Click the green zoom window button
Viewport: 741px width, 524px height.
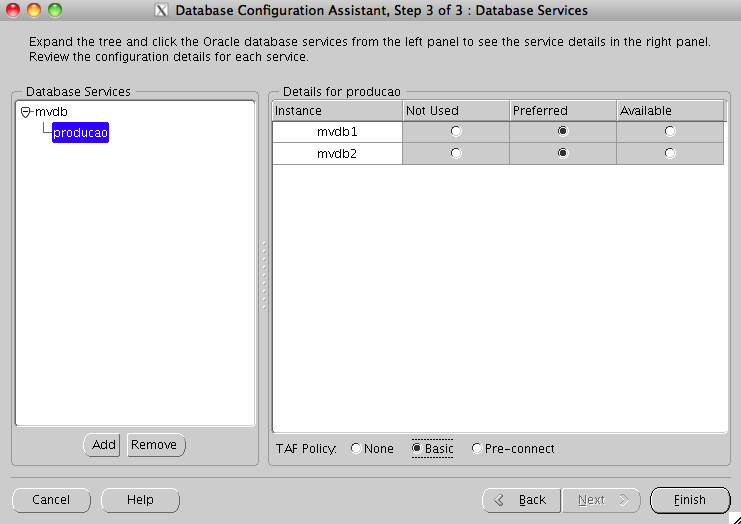pyautogui.click(x=54, y=10)
